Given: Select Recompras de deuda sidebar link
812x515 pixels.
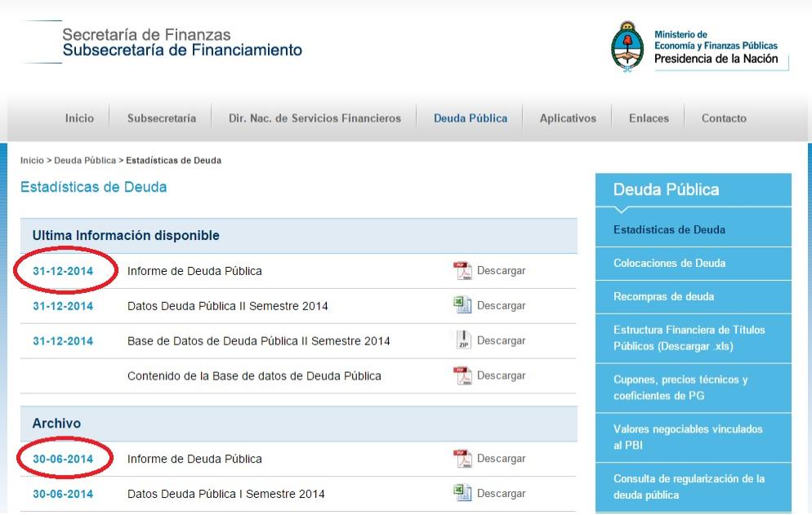Looking at the screenshot, I should pyautogui.click(x=663, y=296).
